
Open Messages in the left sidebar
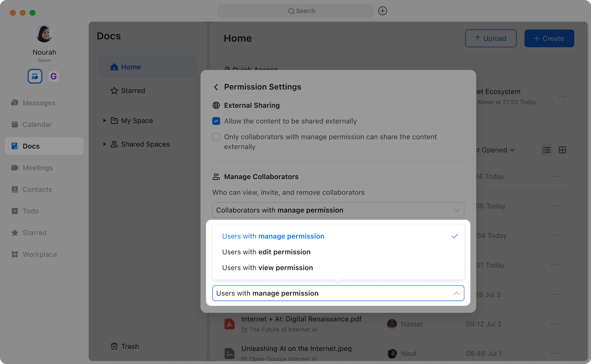point(39,103)
